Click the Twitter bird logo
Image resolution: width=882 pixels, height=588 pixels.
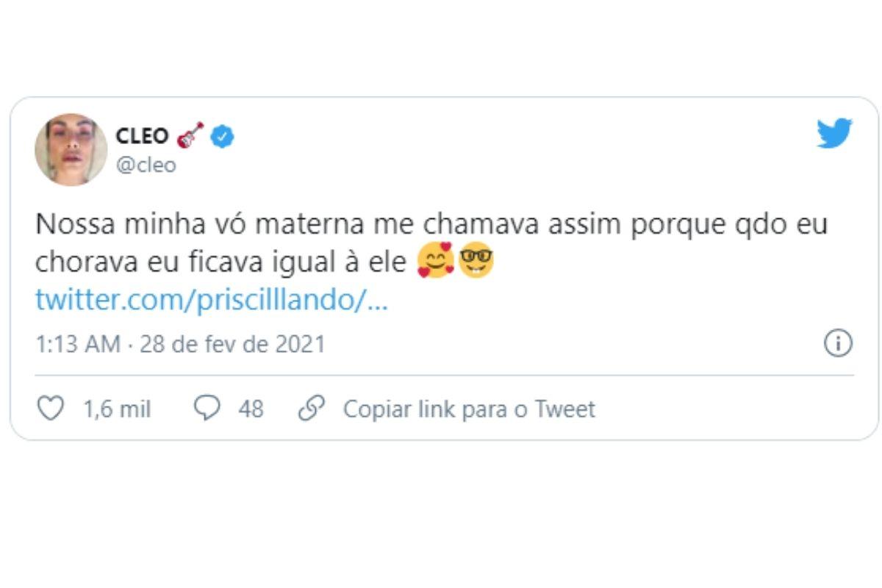834,133
